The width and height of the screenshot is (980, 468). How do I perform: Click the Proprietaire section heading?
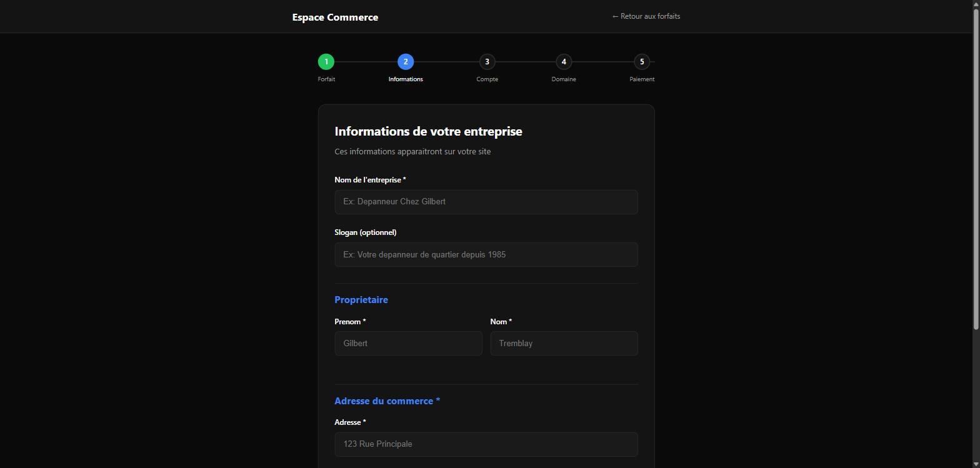(361, 300)
